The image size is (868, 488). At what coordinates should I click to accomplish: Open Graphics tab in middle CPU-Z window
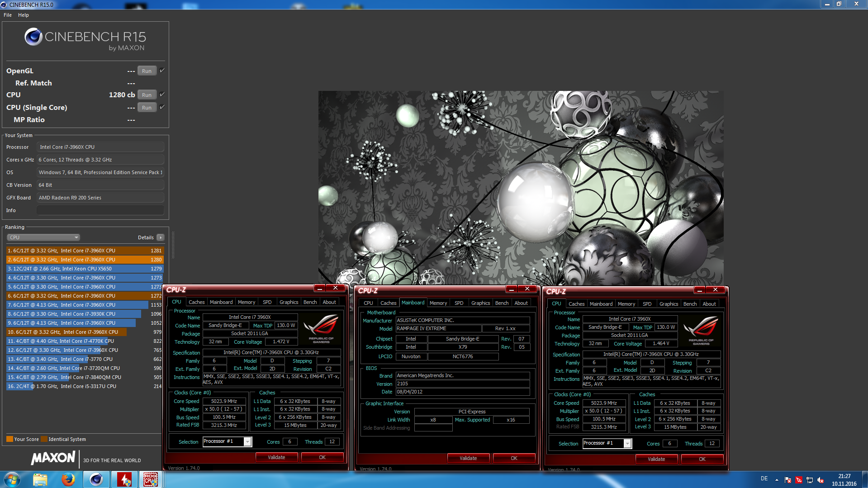(480, 303)
